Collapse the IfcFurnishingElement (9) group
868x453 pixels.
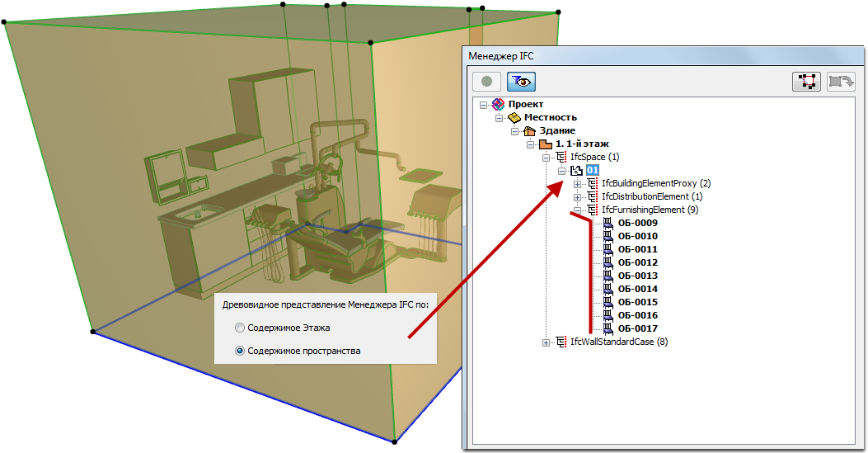(577, 210)
